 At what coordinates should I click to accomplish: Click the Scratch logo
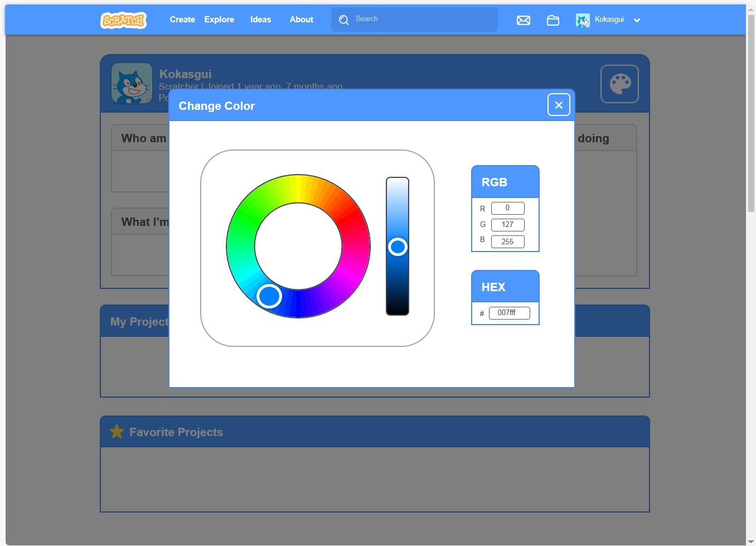coord(123,20)
